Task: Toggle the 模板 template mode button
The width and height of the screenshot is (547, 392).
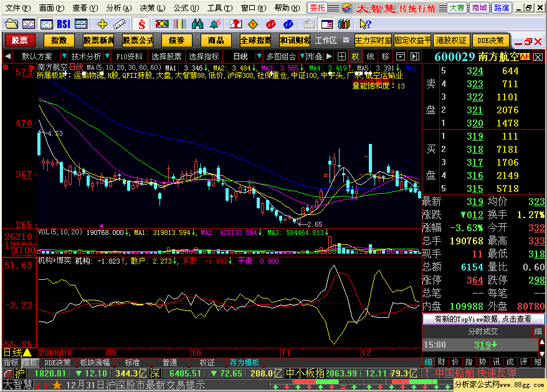Action: [29, 363]
